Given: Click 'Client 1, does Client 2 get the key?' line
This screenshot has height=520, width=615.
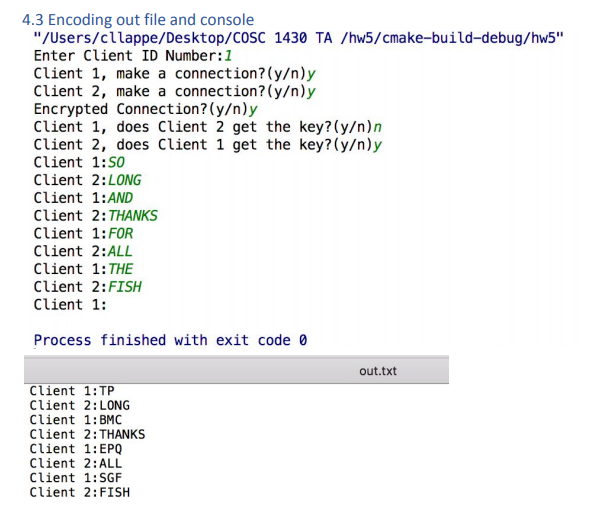Looking at the screenshot, I should point(207,127).
